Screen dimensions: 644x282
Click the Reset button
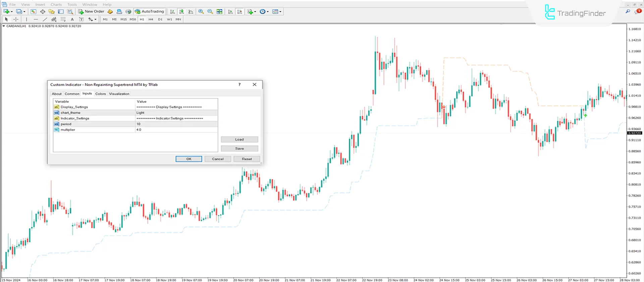coord(247,159)
